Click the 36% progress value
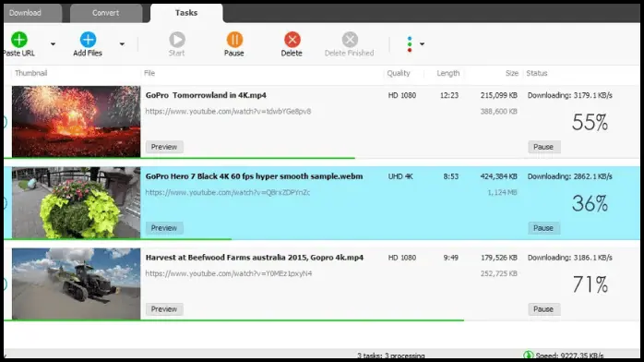 point(590,203)
